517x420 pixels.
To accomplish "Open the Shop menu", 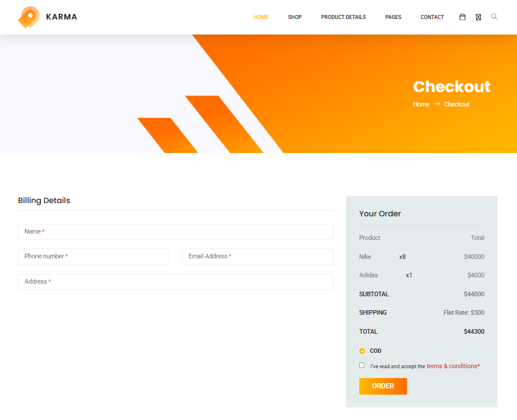I will (295, 17).
